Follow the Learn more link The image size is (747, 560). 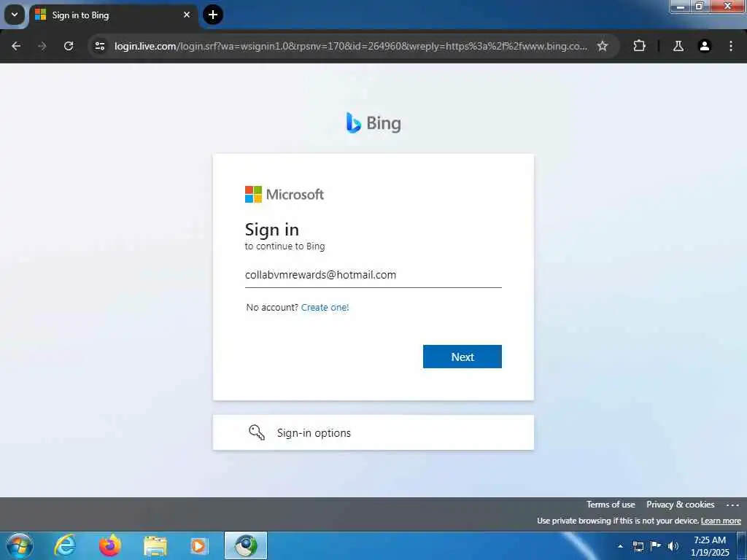[x=721, y=521]
